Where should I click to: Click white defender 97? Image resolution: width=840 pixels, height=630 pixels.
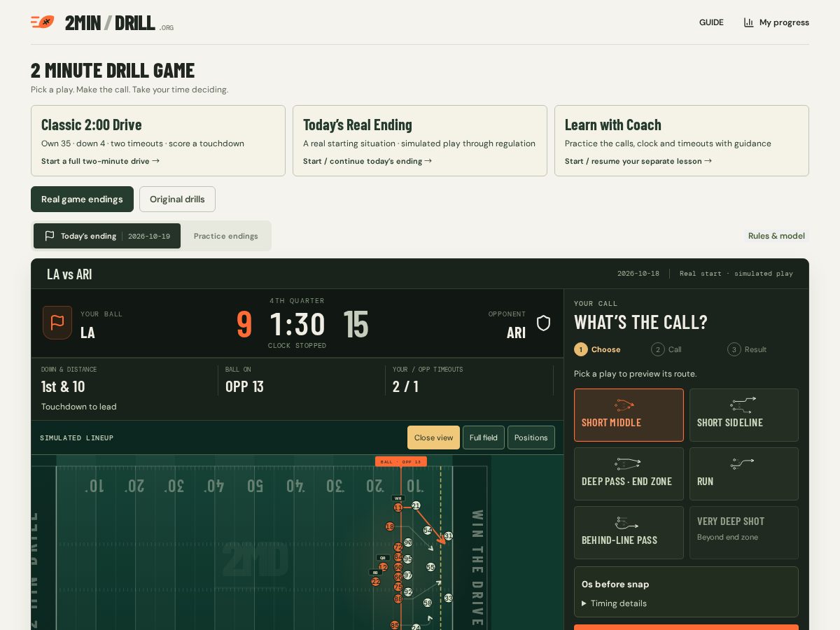coord(408,575)
